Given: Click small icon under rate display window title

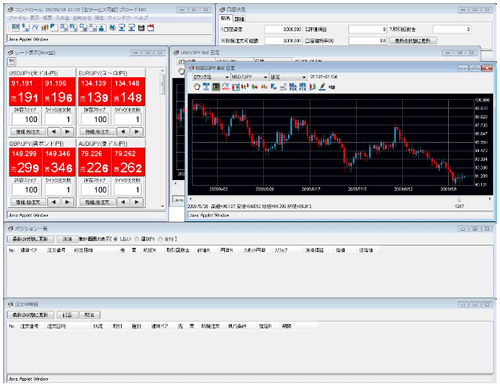Looking at the screenshot, I should [x=12, y=61].
